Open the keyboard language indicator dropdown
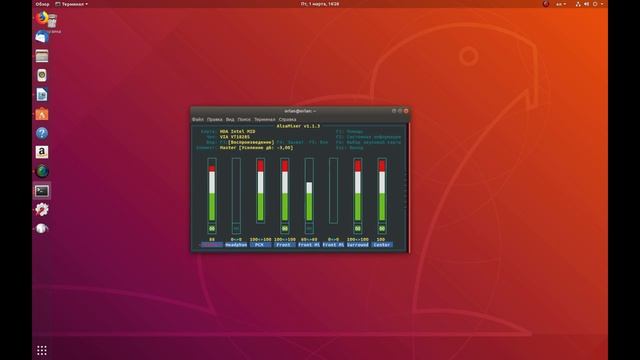 pyautogui.click(x=561, y=4)
